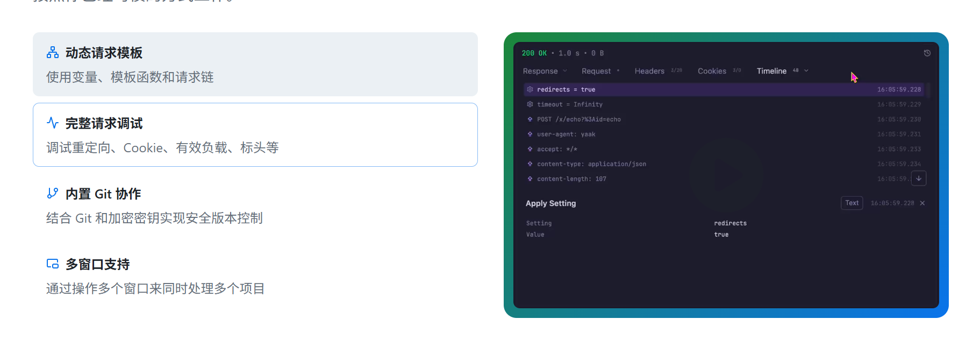Click the activity pulse icon for 完整请求调试
This screenshot has width=980, height=354.
(x=53, y=123)
